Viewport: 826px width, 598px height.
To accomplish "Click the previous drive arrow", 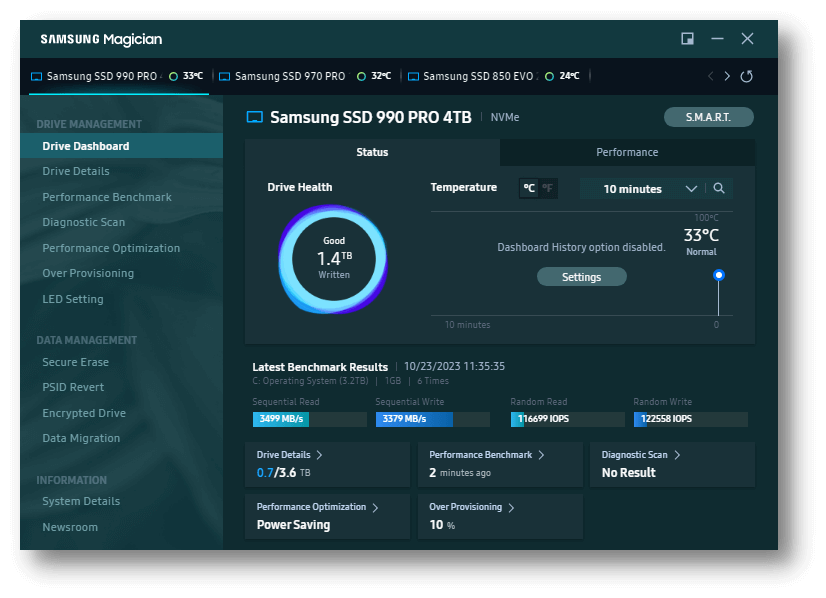I will pos(710,77).
